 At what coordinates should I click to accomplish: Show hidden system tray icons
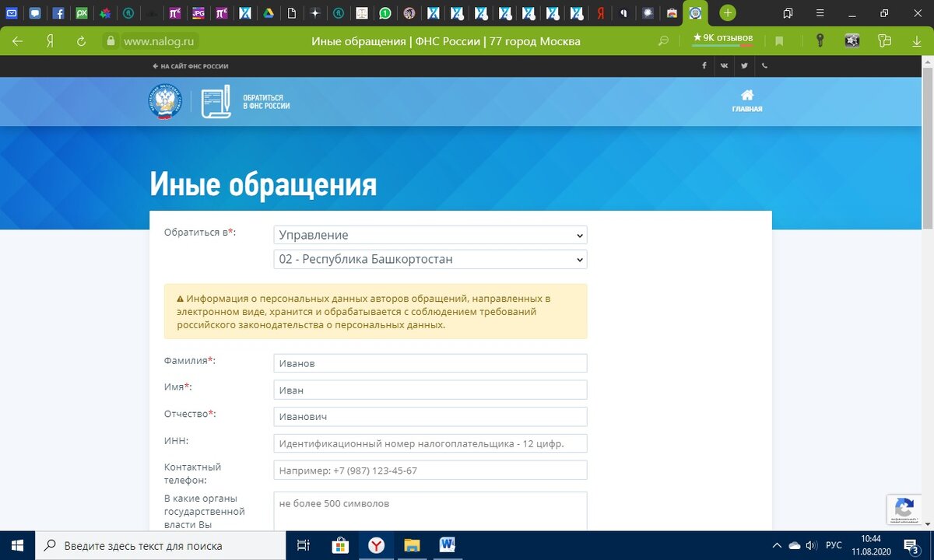point(776,545)
